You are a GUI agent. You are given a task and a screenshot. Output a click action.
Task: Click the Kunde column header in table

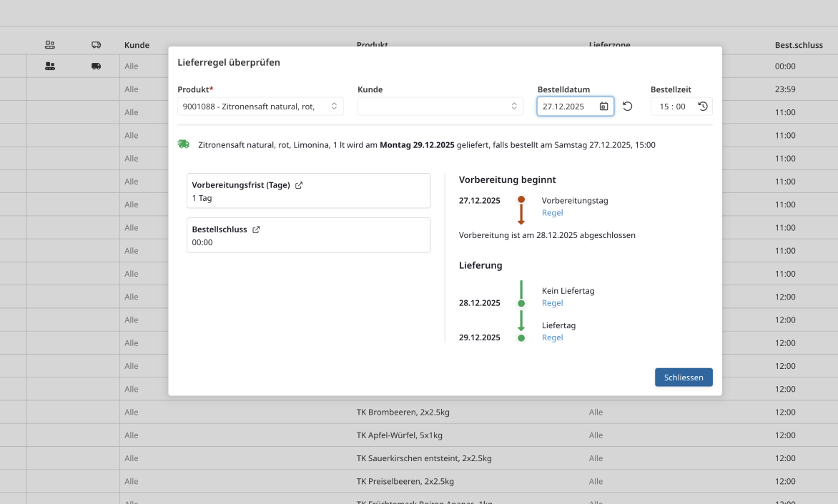137,45
